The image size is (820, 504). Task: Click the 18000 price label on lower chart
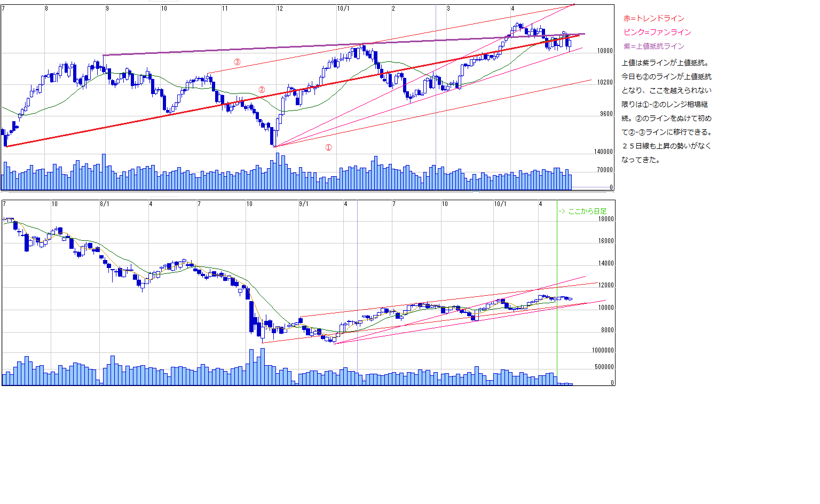point(606,219)
